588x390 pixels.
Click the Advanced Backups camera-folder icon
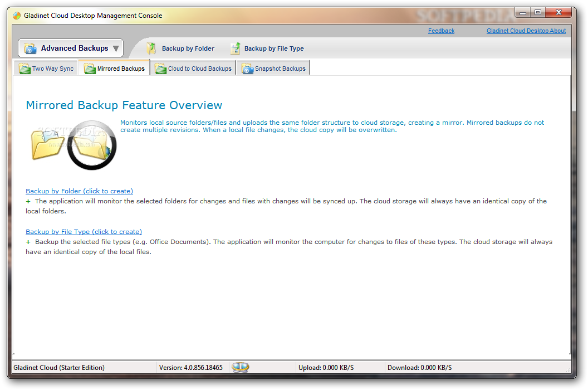click(30, 48)
